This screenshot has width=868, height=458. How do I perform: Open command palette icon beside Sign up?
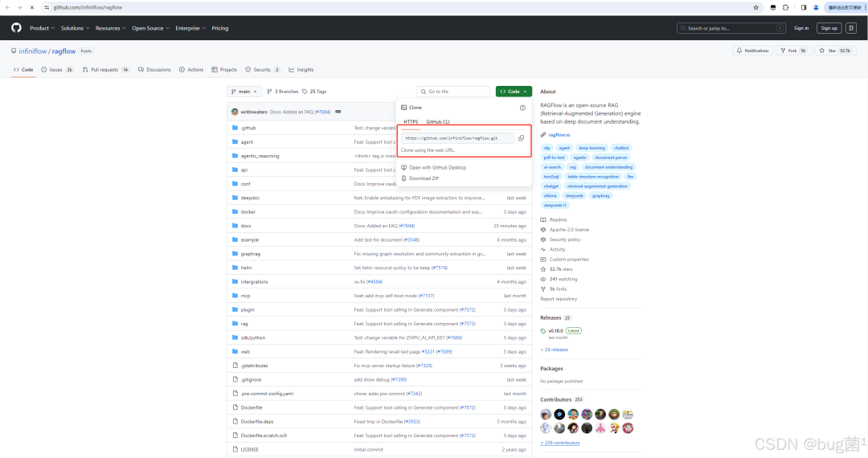(x=851, y=27)
